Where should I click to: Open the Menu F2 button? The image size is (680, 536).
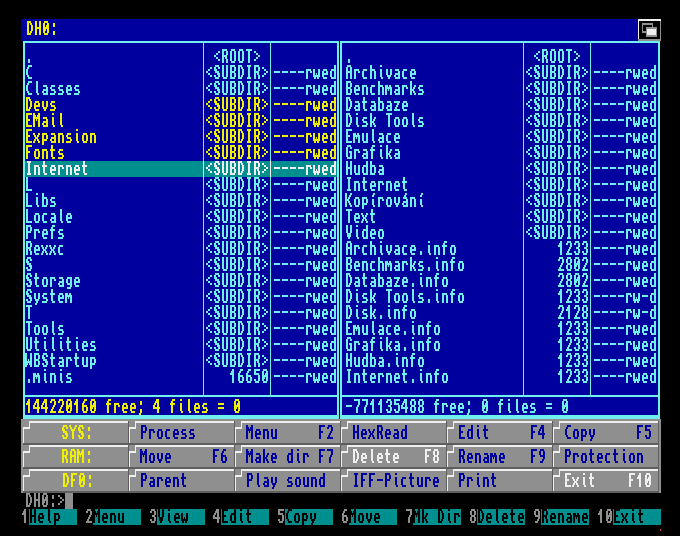pos(288,433)
